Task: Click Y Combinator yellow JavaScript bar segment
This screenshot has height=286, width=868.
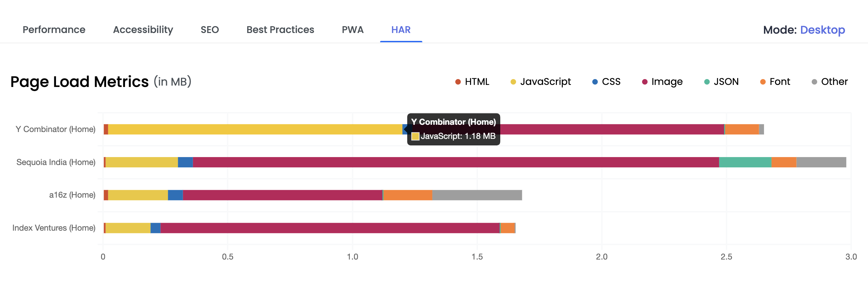Action: 255,129
